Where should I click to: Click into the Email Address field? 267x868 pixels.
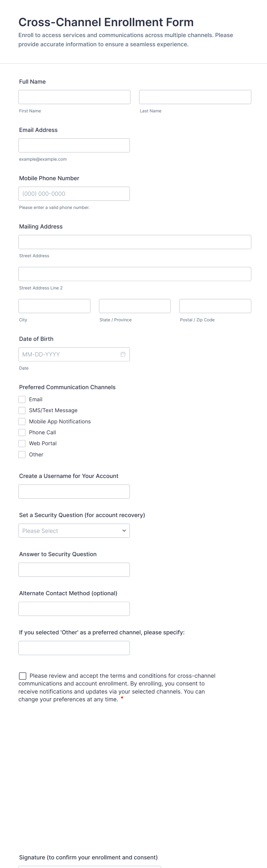click(74, 145)
